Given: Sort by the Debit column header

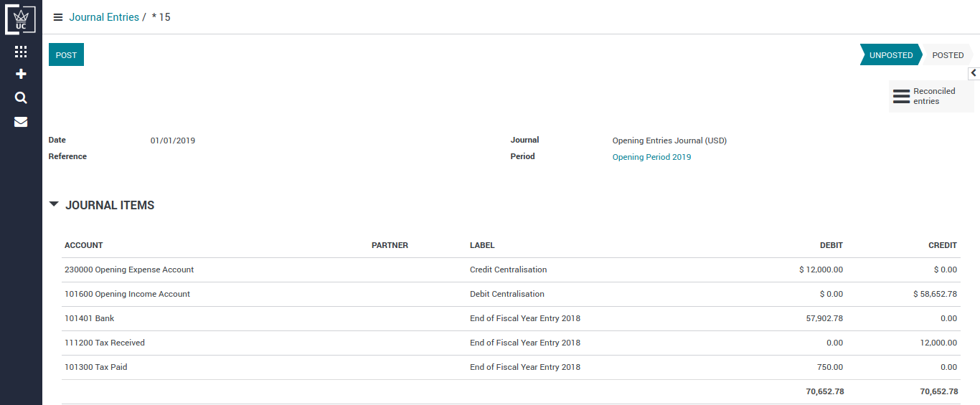Looking at the screenshot, I should 831,245.
